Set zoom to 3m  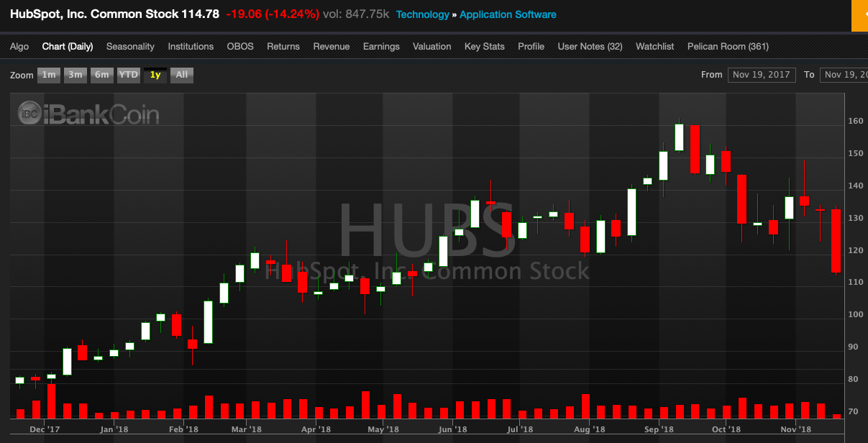(76, 75)
